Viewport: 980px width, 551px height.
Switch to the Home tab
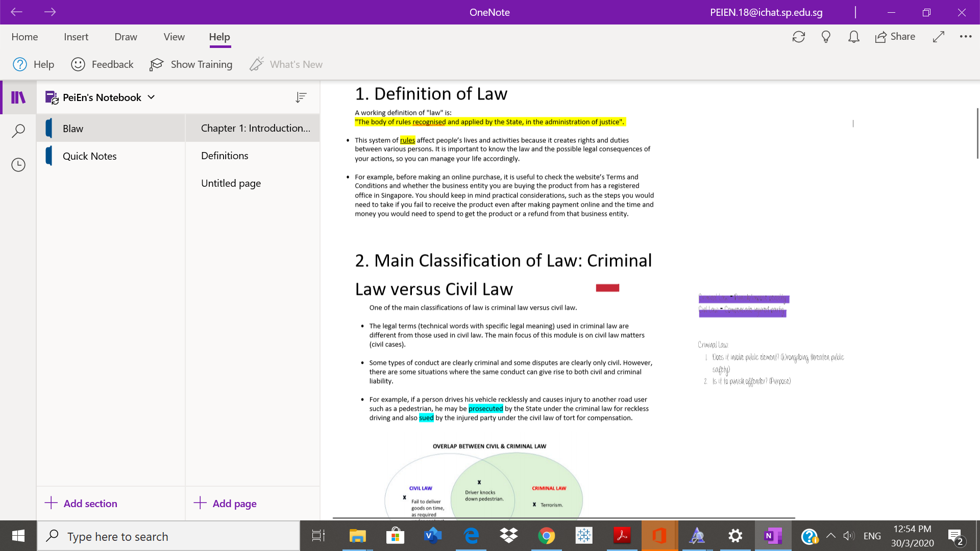pyautogui.click(x=24, y=37)
